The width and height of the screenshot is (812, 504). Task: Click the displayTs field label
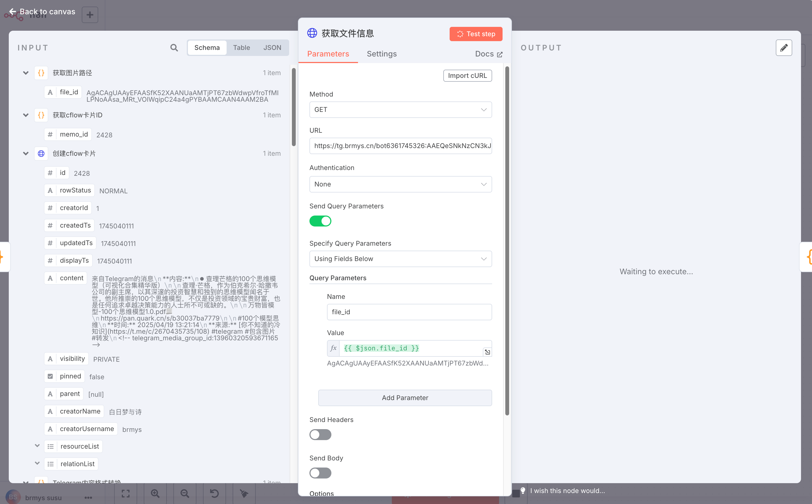coord(74,260)
